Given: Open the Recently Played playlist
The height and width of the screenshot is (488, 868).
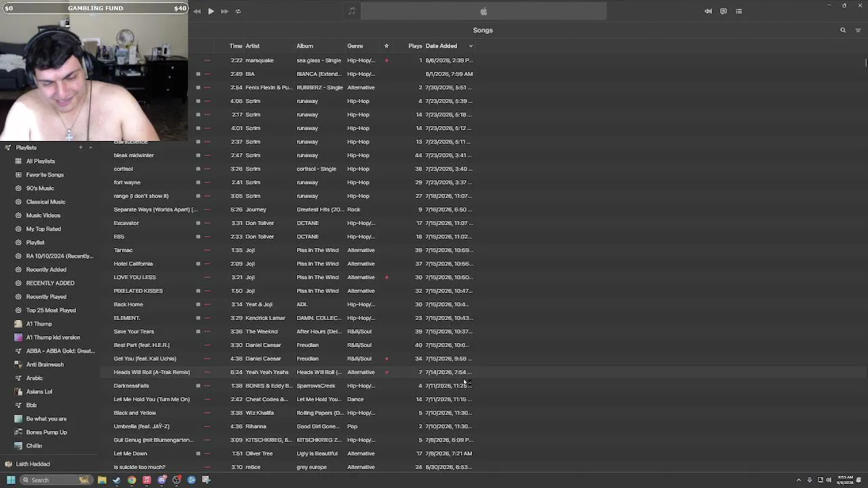Looking at the screenshot, I should [x=46, y=297].
